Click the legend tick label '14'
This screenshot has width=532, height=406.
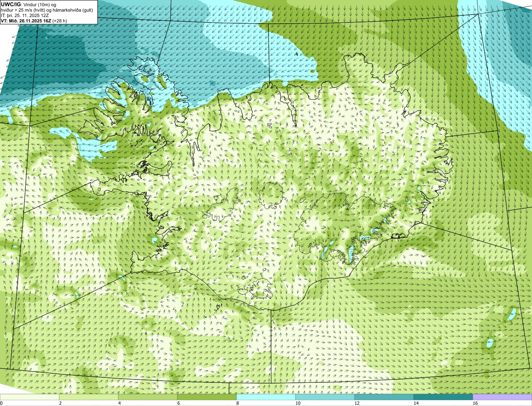click(x=416, y=403)
